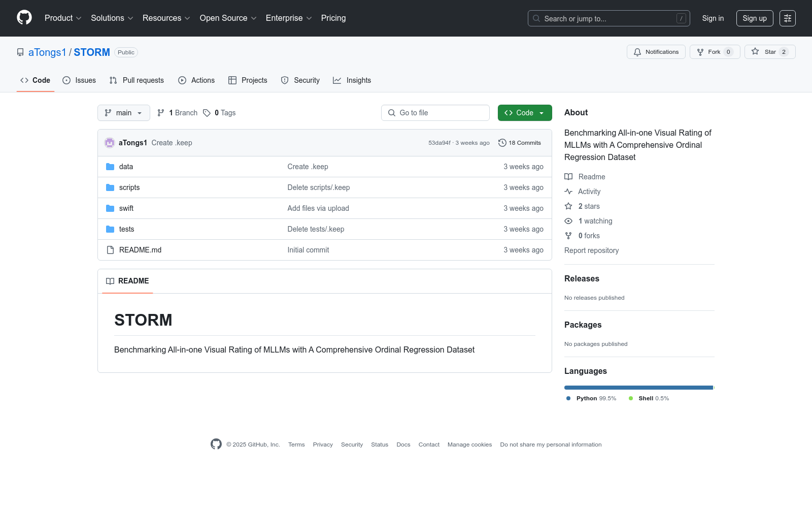Click the commit history clock icon
Viewport: 812px width, 508px height.
[502, 143]
